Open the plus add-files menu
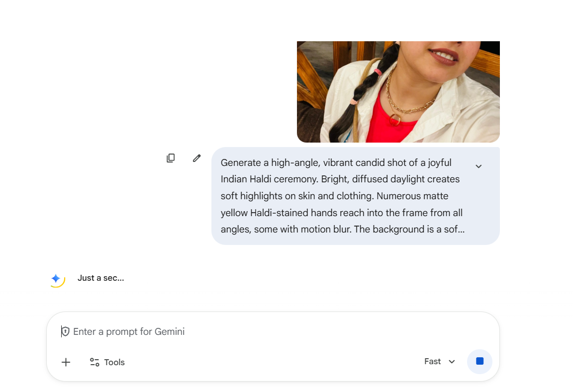The height and width of the screenshot is (392, 573). click(66, 362)
